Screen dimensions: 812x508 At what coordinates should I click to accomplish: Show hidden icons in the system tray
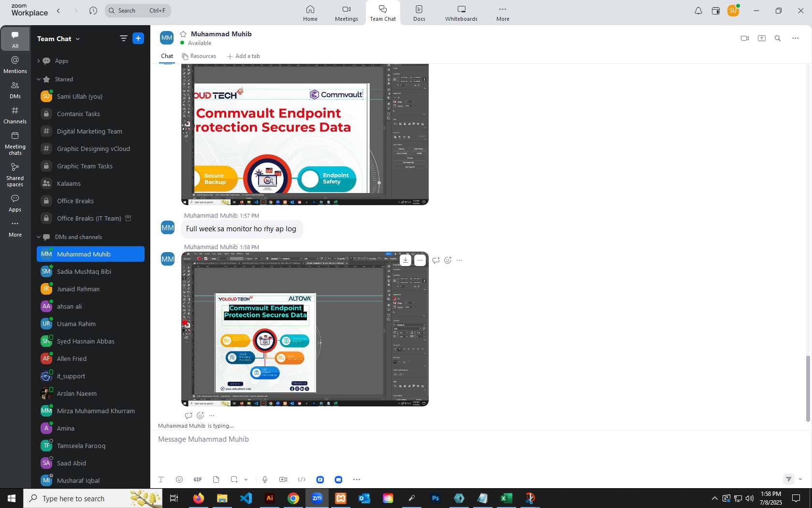(714, 498)
